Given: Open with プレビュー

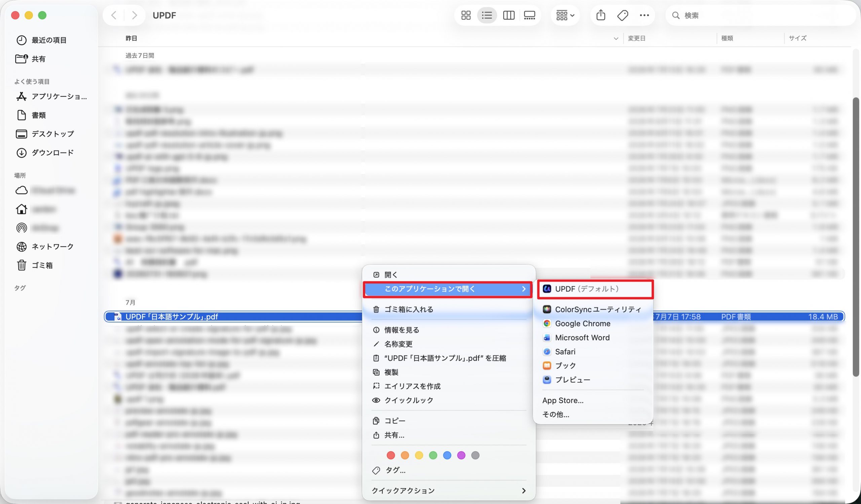Looking at the screenshot, I should point(593,380).
